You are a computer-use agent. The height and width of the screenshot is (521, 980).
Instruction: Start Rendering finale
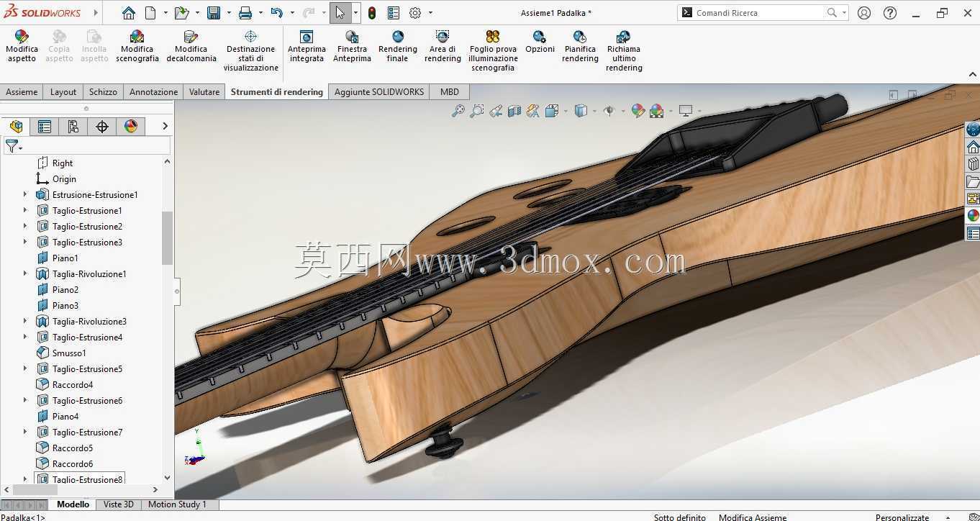[x=397, y=46]
